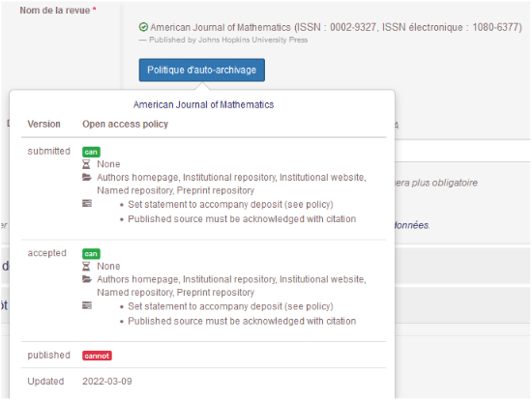The height and width of the screenshot is (400, 532).
Task: Click the Politique d'auto-archivage button
Action: 201,70
